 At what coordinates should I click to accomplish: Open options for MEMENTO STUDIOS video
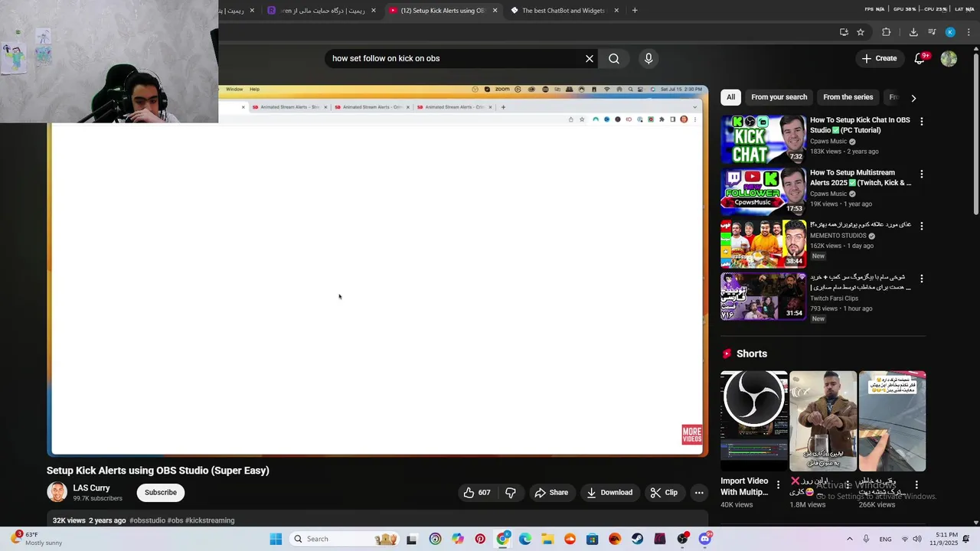click(921, 227)
